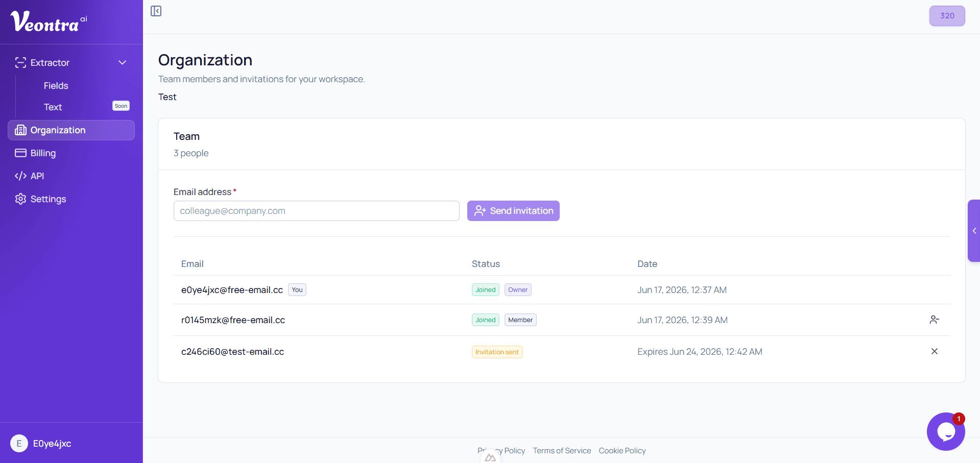
Task: Cancel the invitation to c246ci60@test-email.cc
Action: (935, 352)
